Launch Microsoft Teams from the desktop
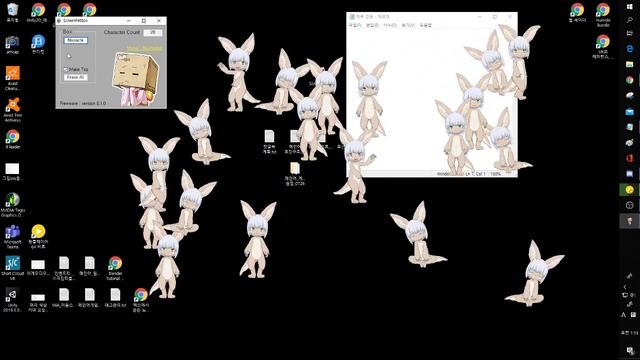The width and height of the screenshot is (640, 360). (12, 237)
